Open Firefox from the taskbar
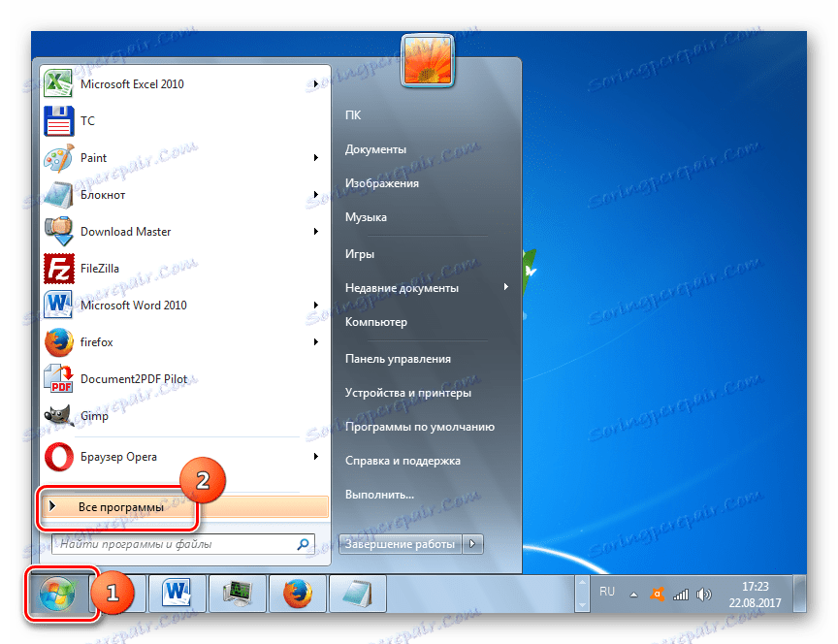838x644 pixels. 297,593
